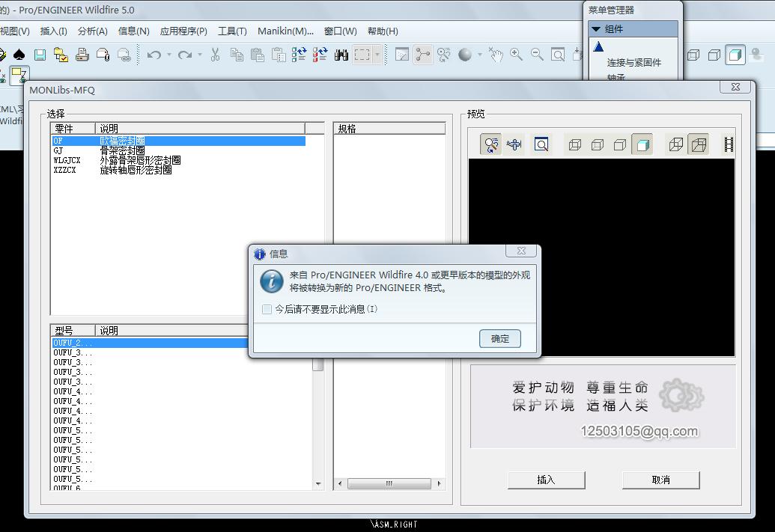Click 确定 in the info dialog
Image resolution: width=775 pixels, height=532 pixels.
[499, 339]
